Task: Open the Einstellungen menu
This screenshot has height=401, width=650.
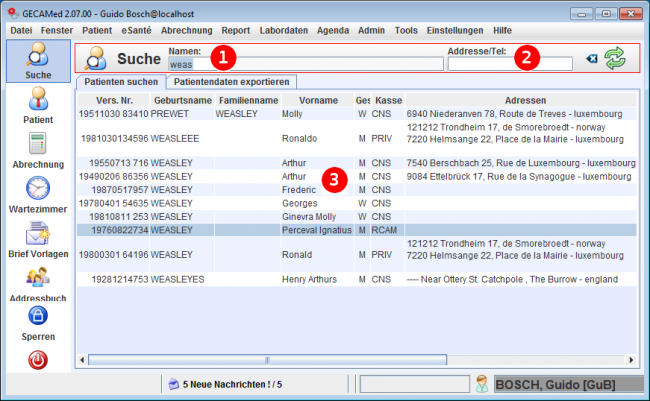Action: coord(456,31)
